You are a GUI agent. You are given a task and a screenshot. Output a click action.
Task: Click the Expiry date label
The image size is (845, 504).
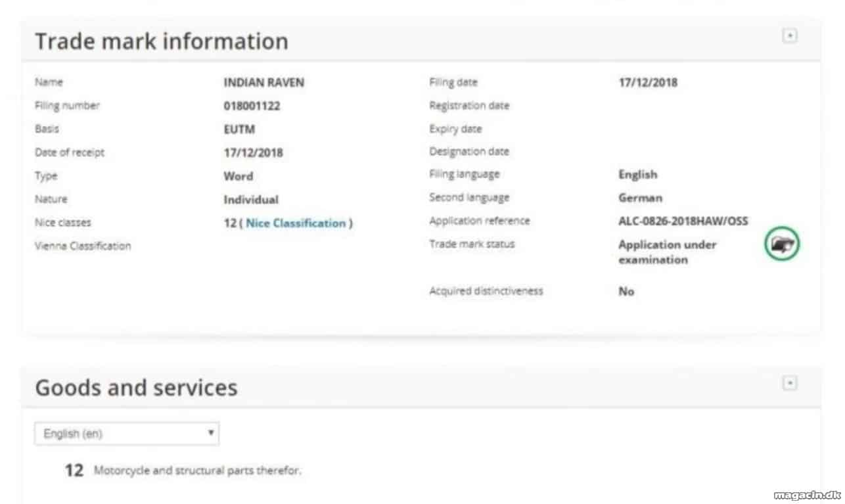pos(455,129)
